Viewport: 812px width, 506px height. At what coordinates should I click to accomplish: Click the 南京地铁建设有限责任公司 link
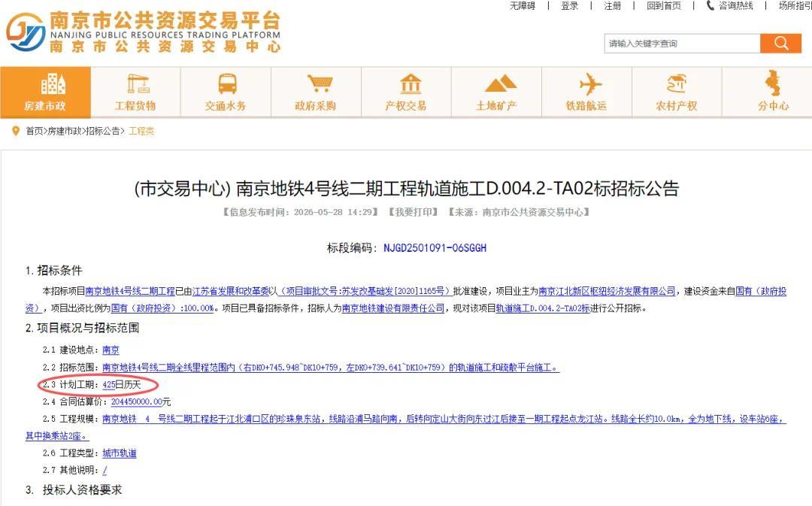[393, 308]
